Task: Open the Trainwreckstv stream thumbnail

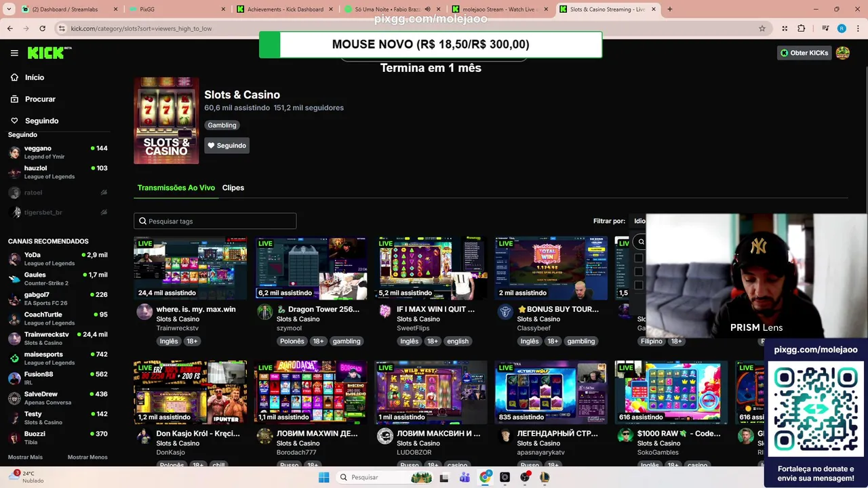Action: [191, 268]
